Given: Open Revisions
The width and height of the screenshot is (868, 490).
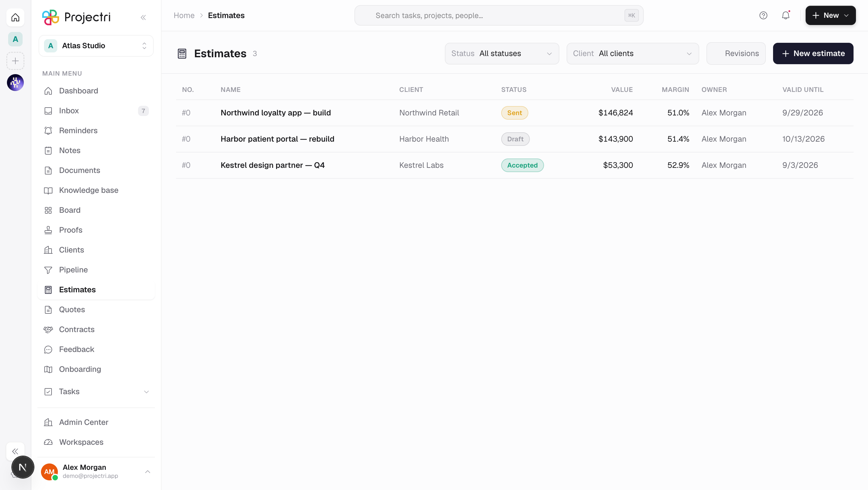Looking at the screenshot, I should coord(736,54).
